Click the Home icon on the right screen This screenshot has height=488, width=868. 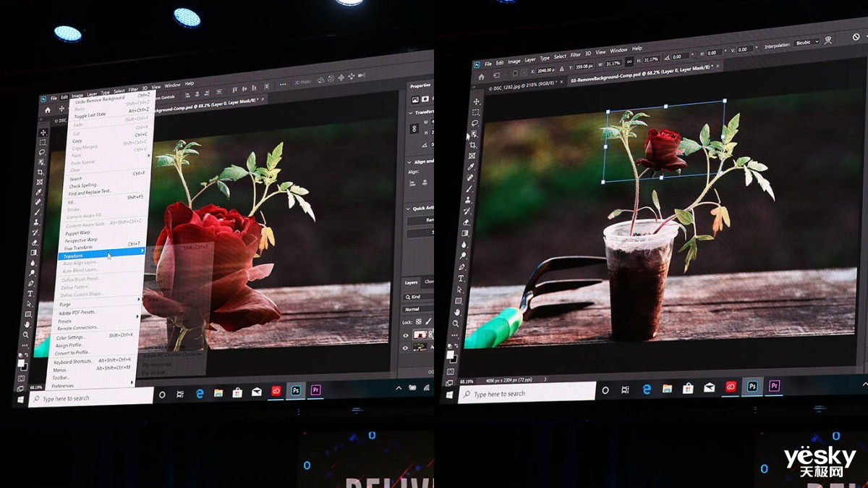coord(482,77)
